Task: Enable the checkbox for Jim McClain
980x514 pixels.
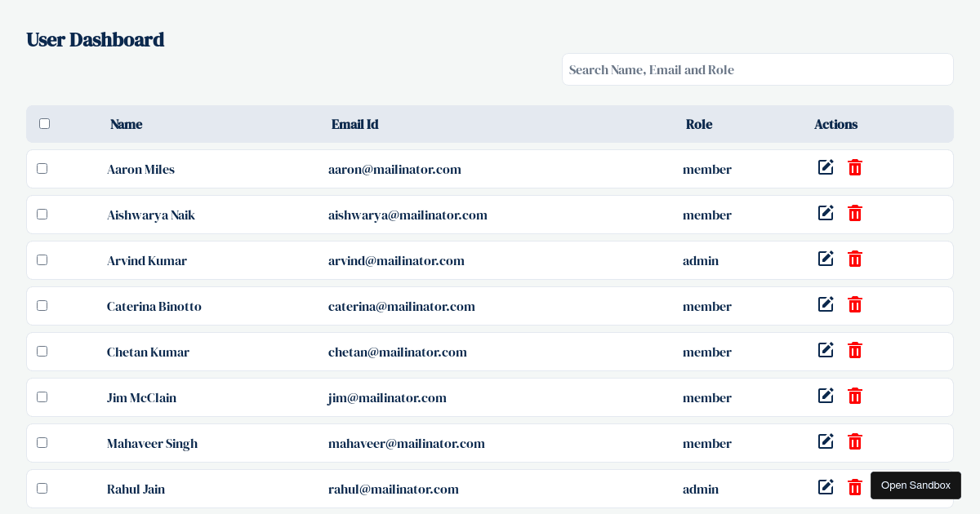Action: 42,397
